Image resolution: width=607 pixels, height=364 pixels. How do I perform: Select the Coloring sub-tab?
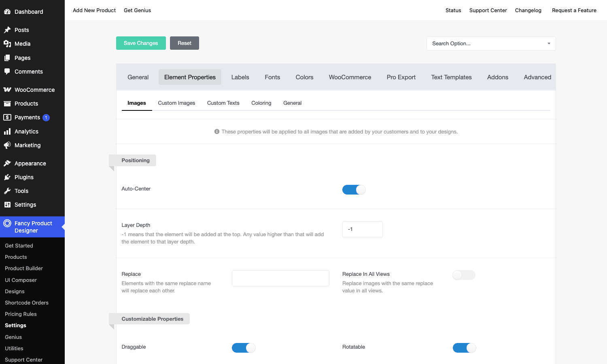coord(261,103)
